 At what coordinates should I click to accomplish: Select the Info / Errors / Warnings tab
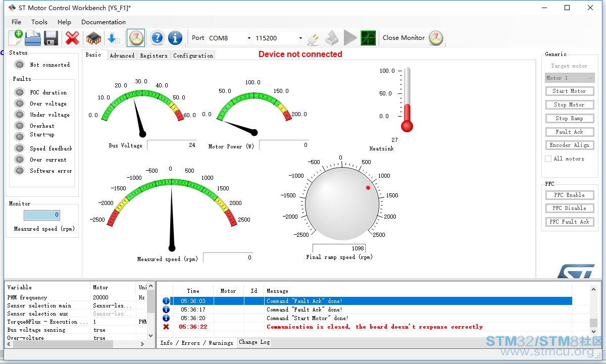tap(196, 343)
